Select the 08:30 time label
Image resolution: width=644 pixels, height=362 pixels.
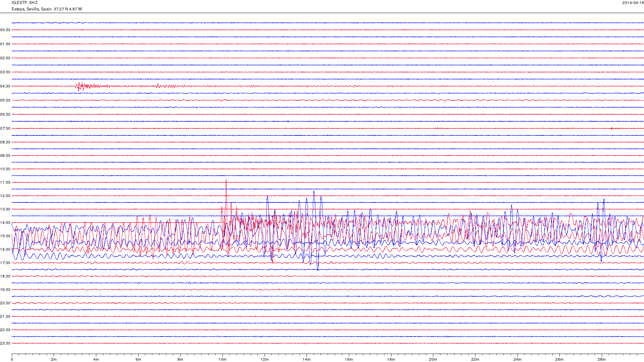click(x=5, y=142)
